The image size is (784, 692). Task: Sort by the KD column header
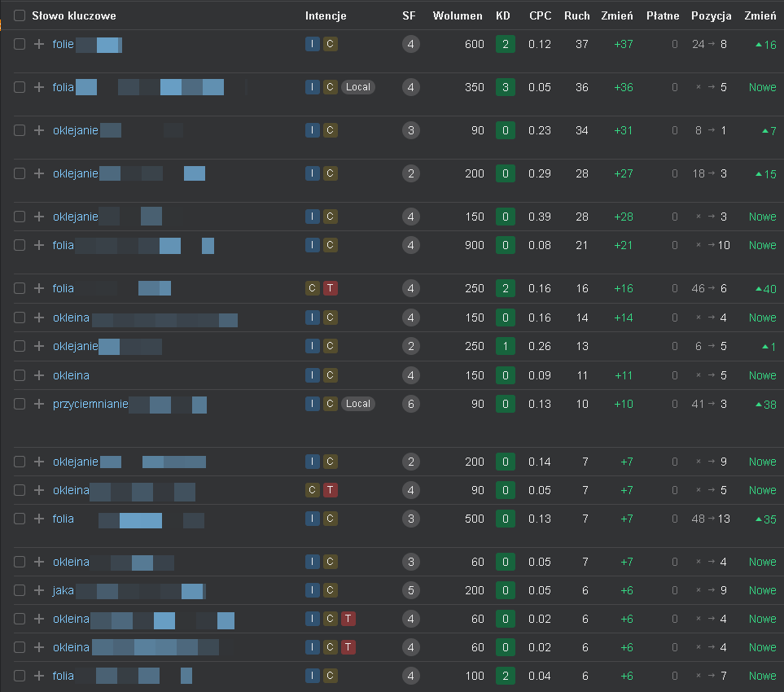point(503,15)
